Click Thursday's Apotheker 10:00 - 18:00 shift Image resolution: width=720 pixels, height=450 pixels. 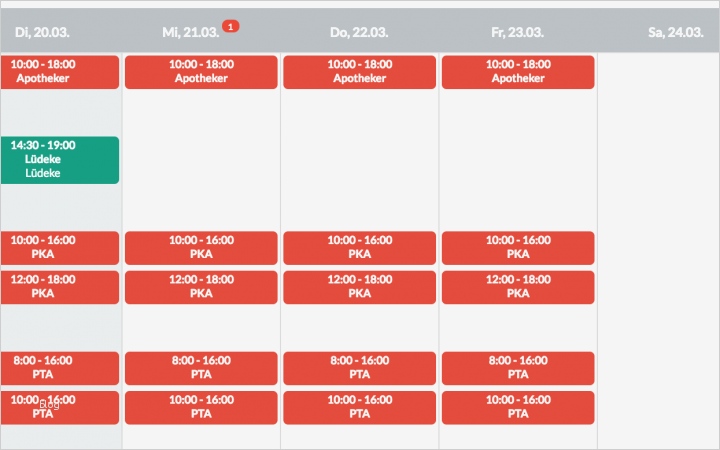[359, 72]
